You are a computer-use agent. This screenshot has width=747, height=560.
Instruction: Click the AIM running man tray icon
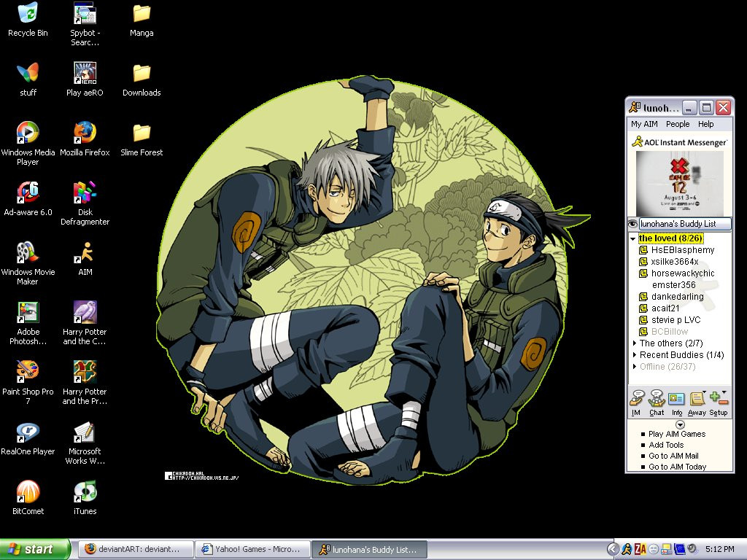[626, 549]
